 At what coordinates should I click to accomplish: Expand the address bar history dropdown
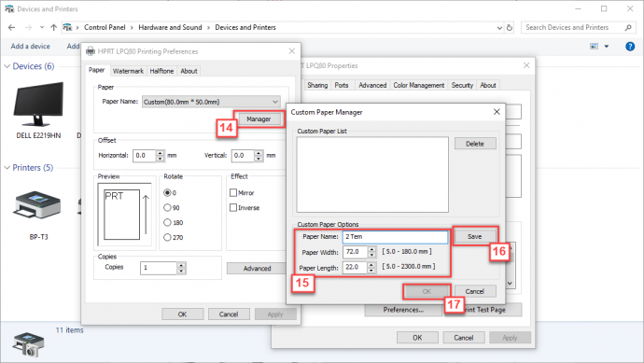pyautogui.click(x=499, y=28)
